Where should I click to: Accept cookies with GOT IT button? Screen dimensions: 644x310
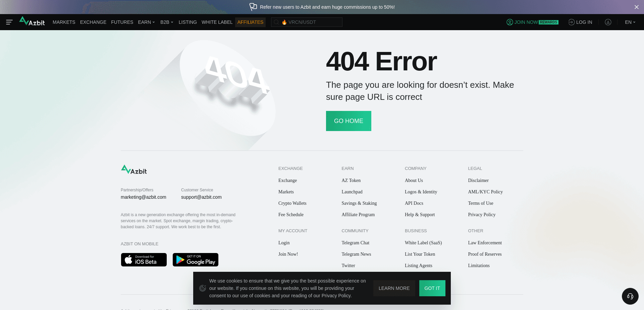pyautogui.click(x=432, y=288)
